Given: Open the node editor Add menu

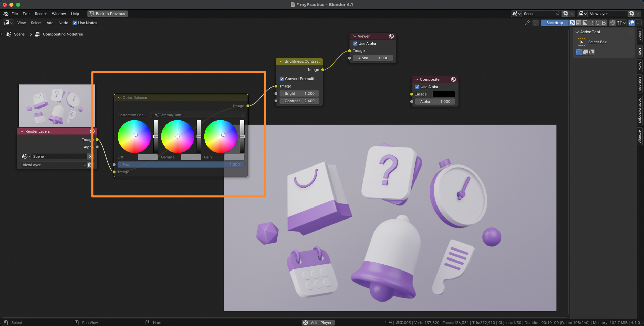Looking at the screenshot, I should (50, 23).
